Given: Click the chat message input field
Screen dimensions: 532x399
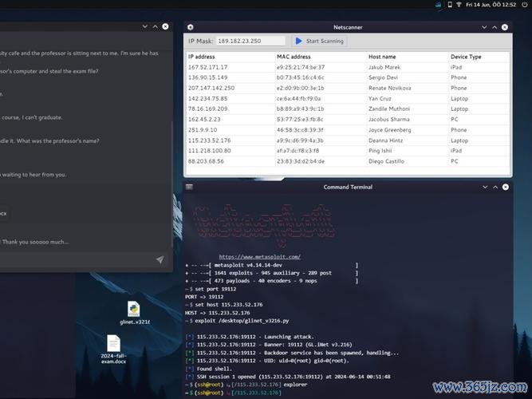Looking at the screenshot, I should point(77,260).
